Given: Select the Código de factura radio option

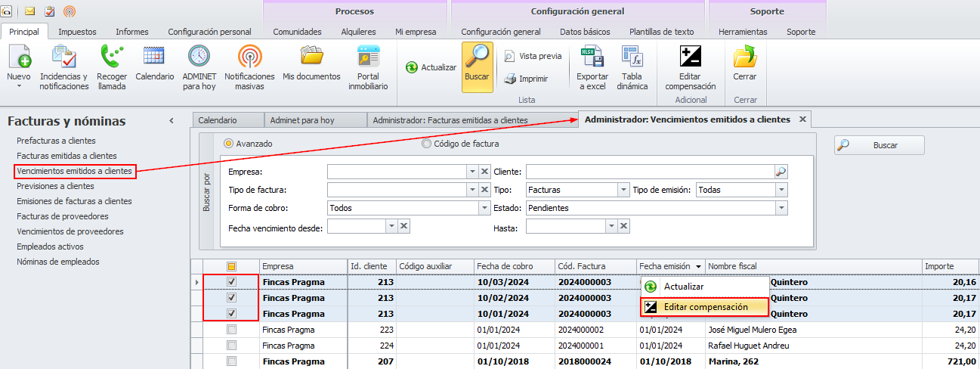Looking at the screenshot, I should click(x=427, y=144).
